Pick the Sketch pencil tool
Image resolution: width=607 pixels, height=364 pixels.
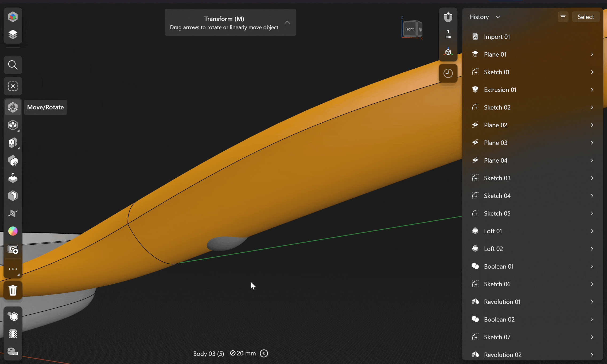click(13, 213)
